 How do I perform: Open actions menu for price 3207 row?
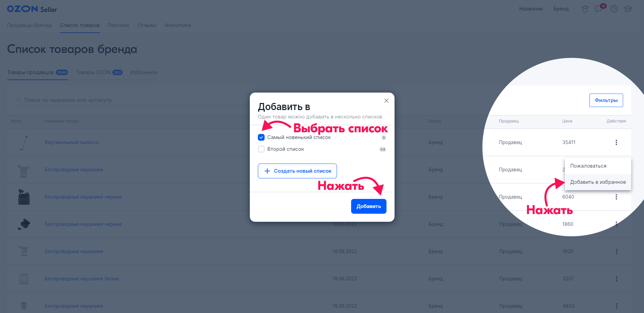(x=616, y=279)
